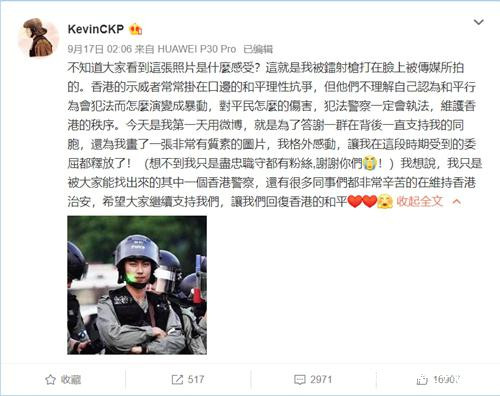
Task: Click the red heart emojis in post
Action: 362,201
